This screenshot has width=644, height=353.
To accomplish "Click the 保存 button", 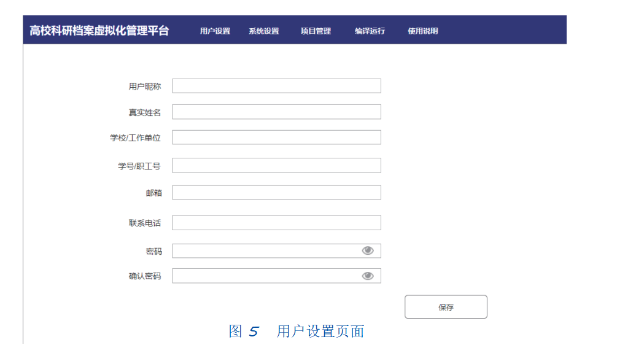I will click(446, 306).
